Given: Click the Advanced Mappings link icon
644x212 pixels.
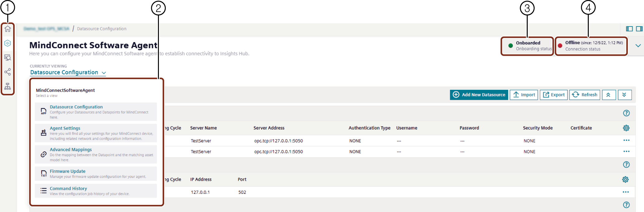Looking at the screenshot, I should (x=44, y=154).
